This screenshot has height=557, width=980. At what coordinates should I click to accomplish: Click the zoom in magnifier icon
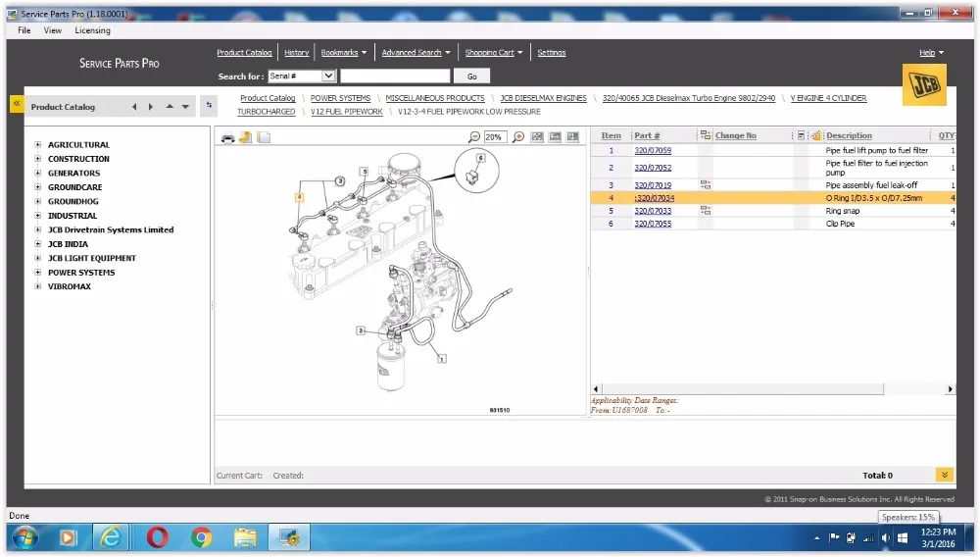coord(518,137)
